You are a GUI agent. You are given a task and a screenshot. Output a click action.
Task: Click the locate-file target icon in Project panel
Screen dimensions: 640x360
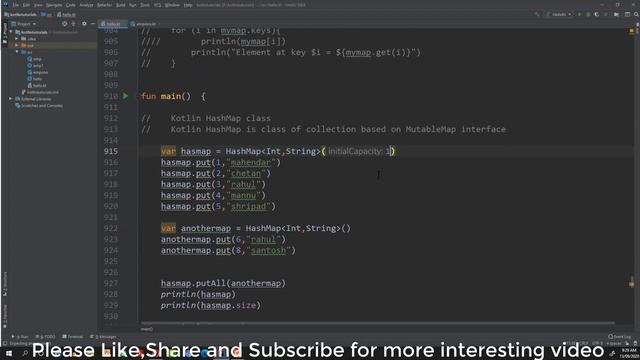tap(64, 24)
